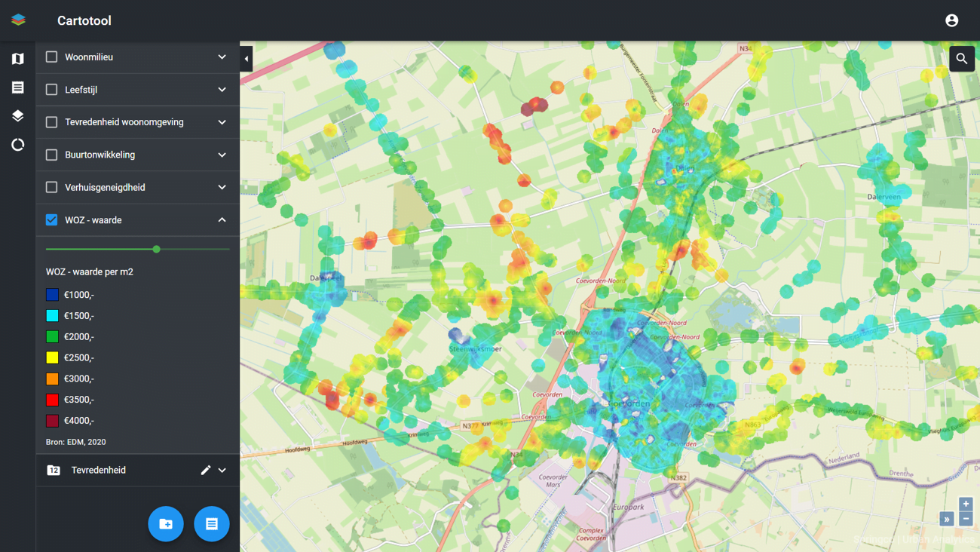This screenshot has width=980, height=552.
Task: Click the numbered Tevredenheid layer icon
Action: 54,470
